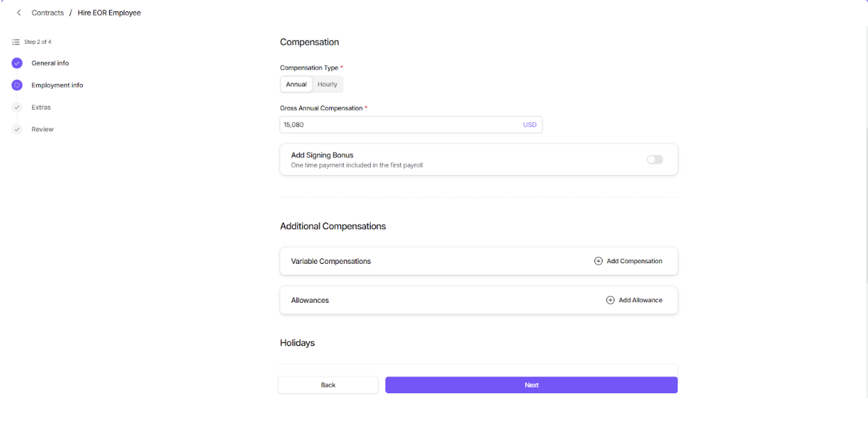Switch compensation type to Hourly
868x425 pixels.
[327, 85]
